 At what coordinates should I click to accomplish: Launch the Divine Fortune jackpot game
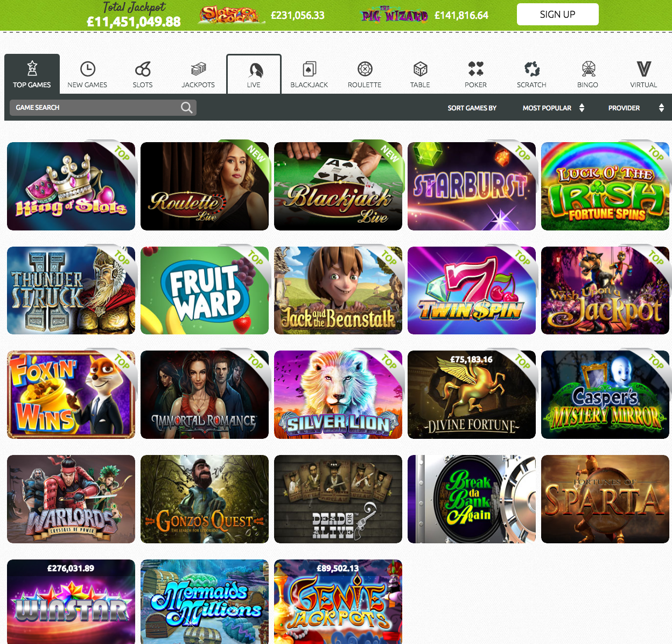[472, 395]
